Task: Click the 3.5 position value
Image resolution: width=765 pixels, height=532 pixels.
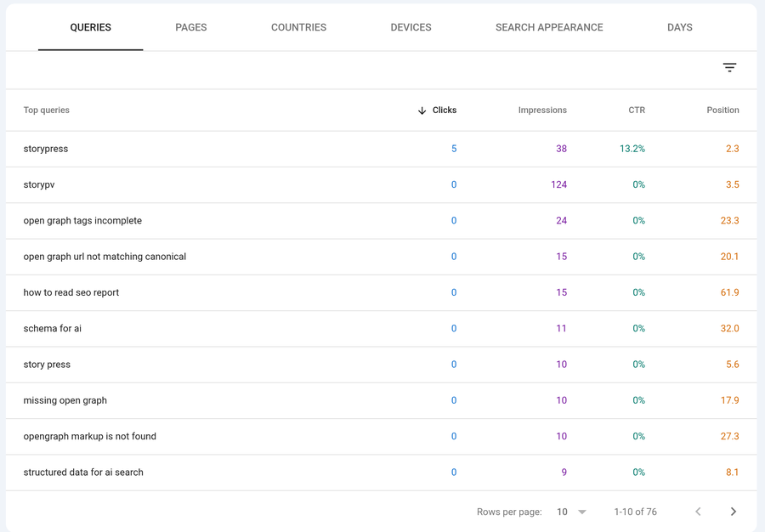Action: tap(733, 184)
